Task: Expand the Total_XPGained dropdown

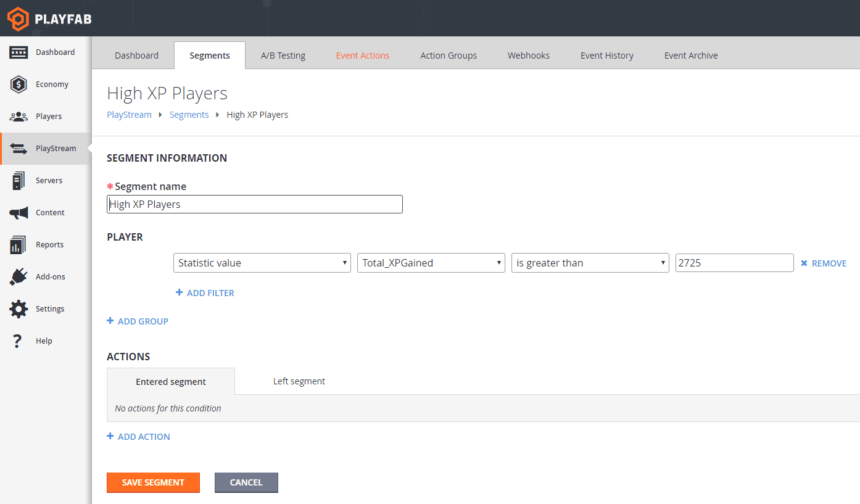Action: pyautogui.click(x=431, y=263)
